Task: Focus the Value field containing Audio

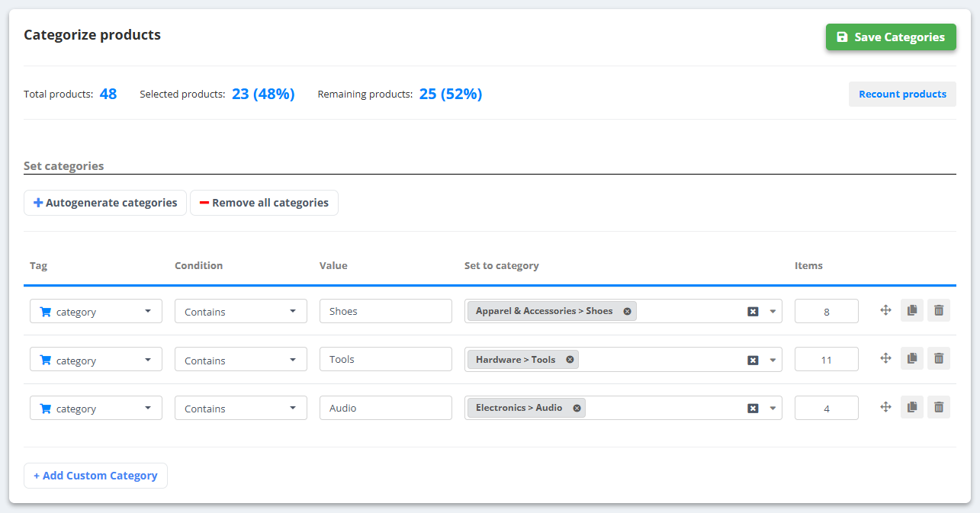Action: pos(386,408)
